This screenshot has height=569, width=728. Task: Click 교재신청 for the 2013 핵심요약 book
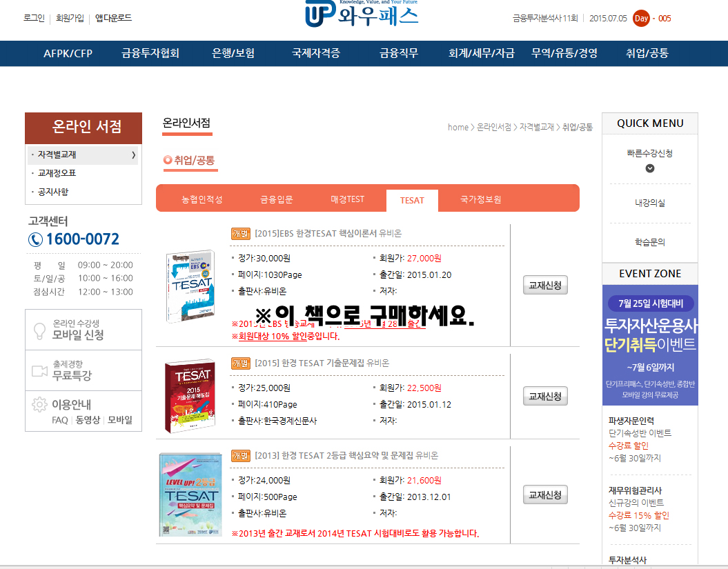545,495
